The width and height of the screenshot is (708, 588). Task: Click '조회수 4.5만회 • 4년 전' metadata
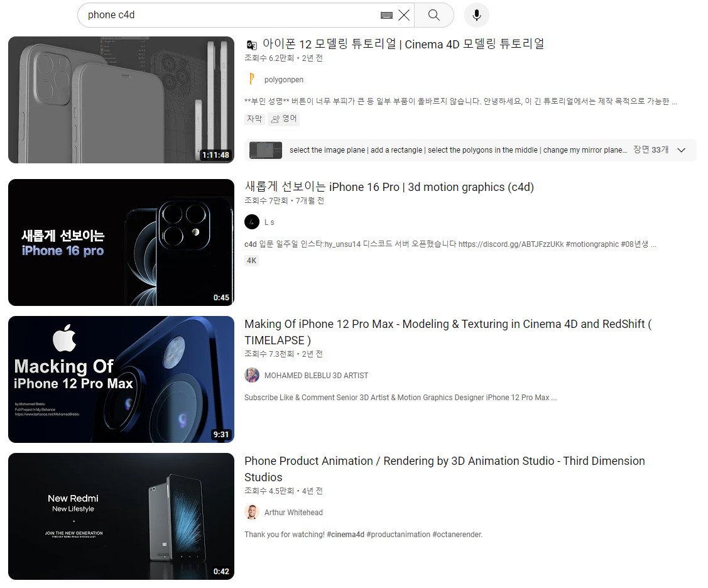point(283,491)
